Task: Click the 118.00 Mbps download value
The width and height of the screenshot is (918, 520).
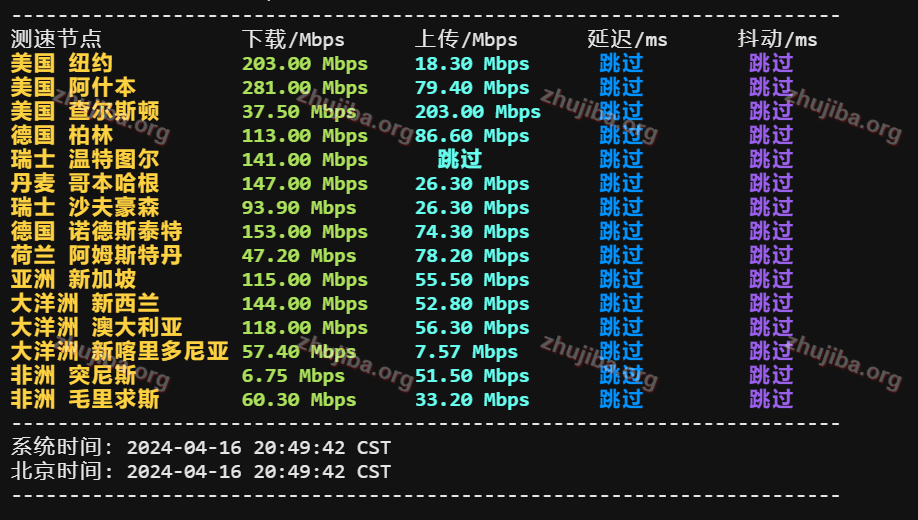Action: pyautogui.click(x=305, y=327)
